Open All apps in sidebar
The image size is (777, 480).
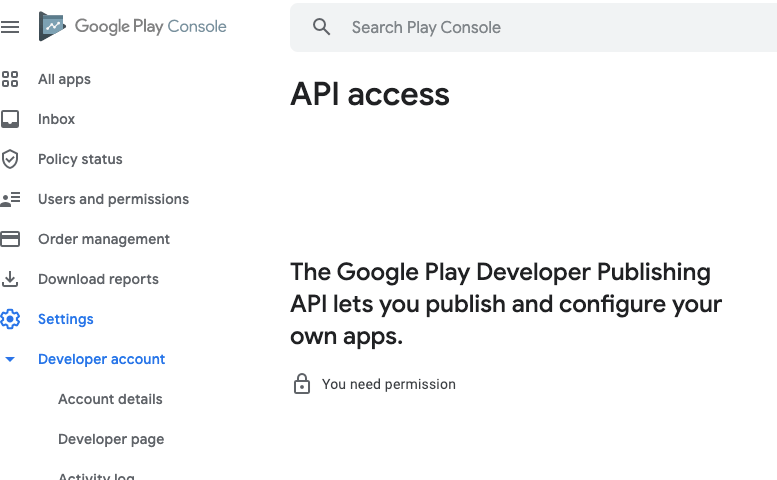tap(64, 79)
